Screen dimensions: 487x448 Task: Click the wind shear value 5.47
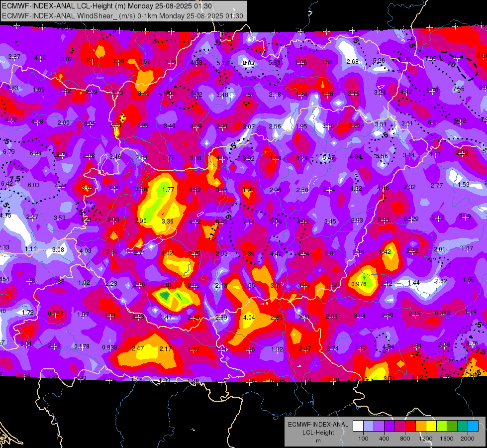(x=328, y=158)
